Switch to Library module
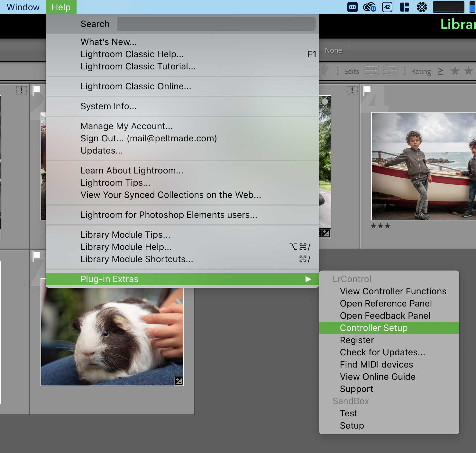The height and width of the screenshot is (453, 476). pos(458,24)
